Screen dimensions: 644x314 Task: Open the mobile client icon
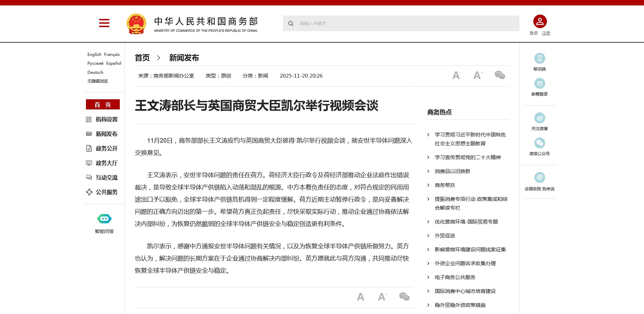click(x=539, y=58)
